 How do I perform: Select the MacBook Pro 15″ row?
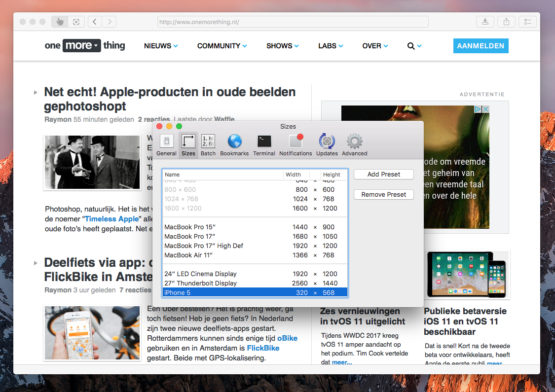[255, 227]
